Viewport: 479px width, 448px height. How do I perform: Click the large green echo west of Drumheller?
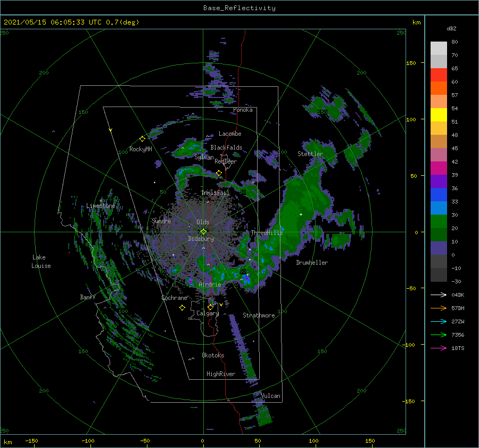293,214
